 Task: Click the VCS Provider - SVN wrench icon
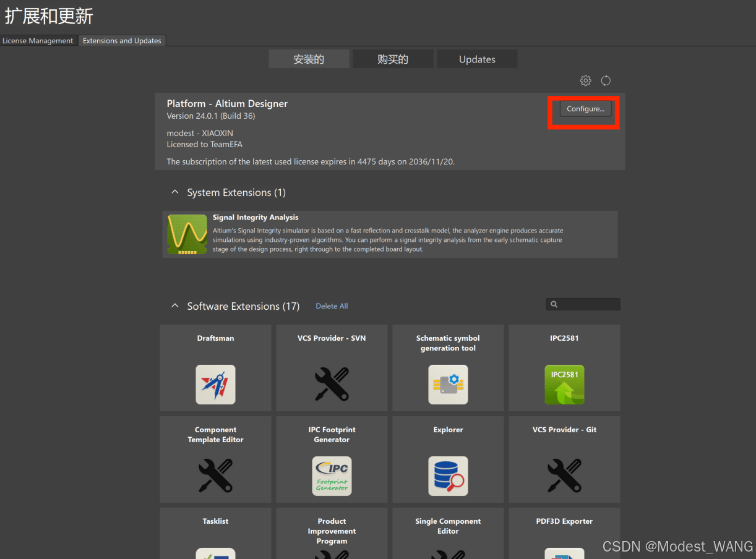pyautogui.click(x=332, y=385)
